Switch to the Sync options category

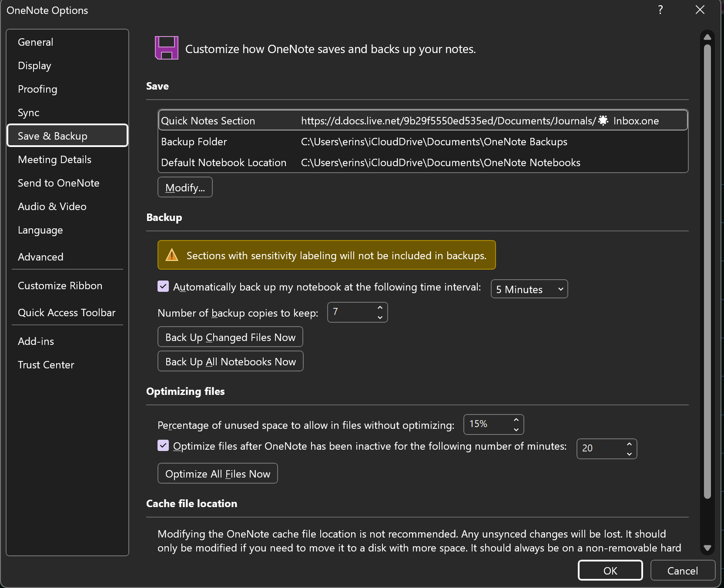pos(29,113)
